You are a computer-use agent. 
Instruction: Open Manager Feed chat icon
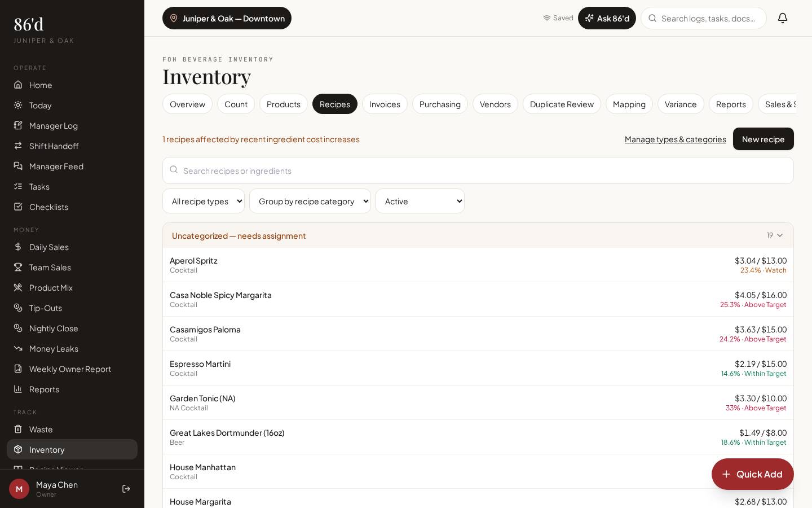click(x=18, y=166)
